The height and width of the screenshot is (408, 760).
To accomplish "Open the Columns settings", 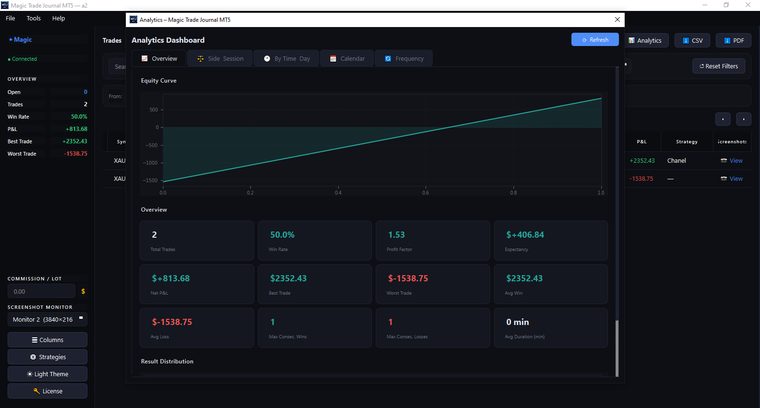I will click(x=48, y=340).
